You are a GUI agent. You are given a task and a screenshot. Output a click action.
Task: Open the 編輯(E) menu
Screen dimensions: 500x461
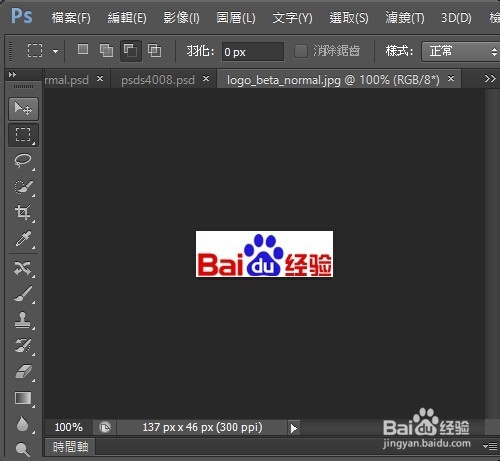tap(127, 17)
